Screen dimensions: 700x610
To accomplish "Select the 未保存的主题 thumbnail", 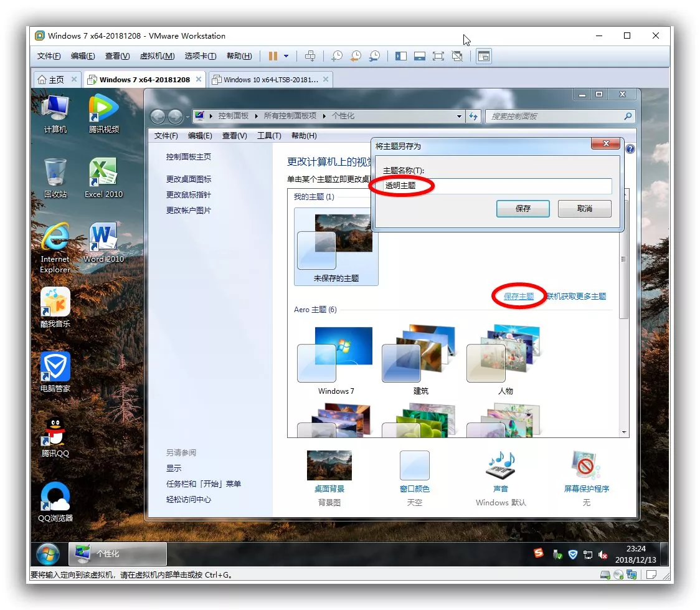I will [x=336, y=247].
